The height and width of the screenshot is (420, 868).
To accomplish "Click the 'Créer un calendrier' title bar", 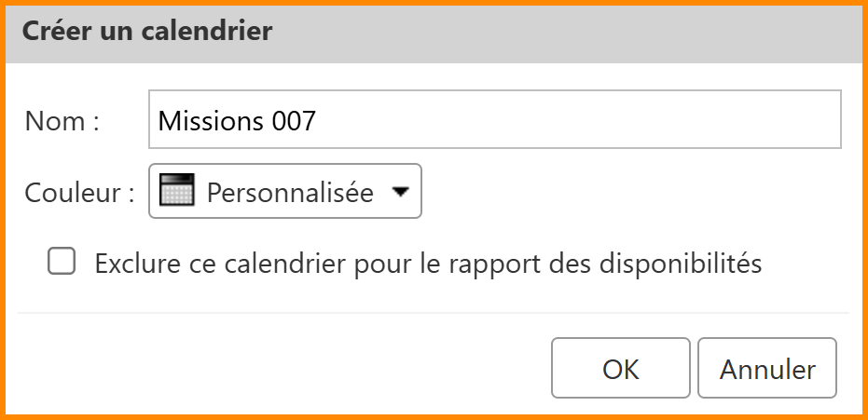I will click(434, 32).
